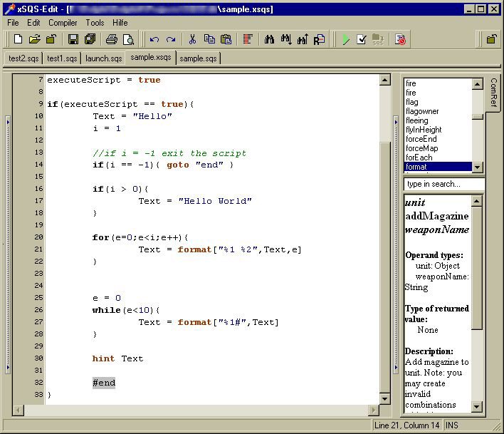This screenshot has height=434, width=504.
Task: Open the vertical ComRef side tab
Action: pyautogui.click(x=494, y=93)
